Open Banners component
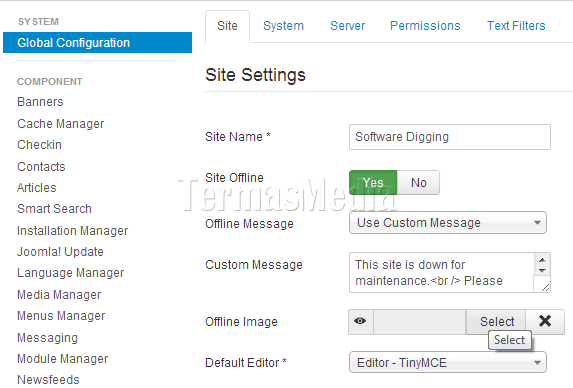Image resolution: width=573 pixels, height=388 pixels. point(40,102)
